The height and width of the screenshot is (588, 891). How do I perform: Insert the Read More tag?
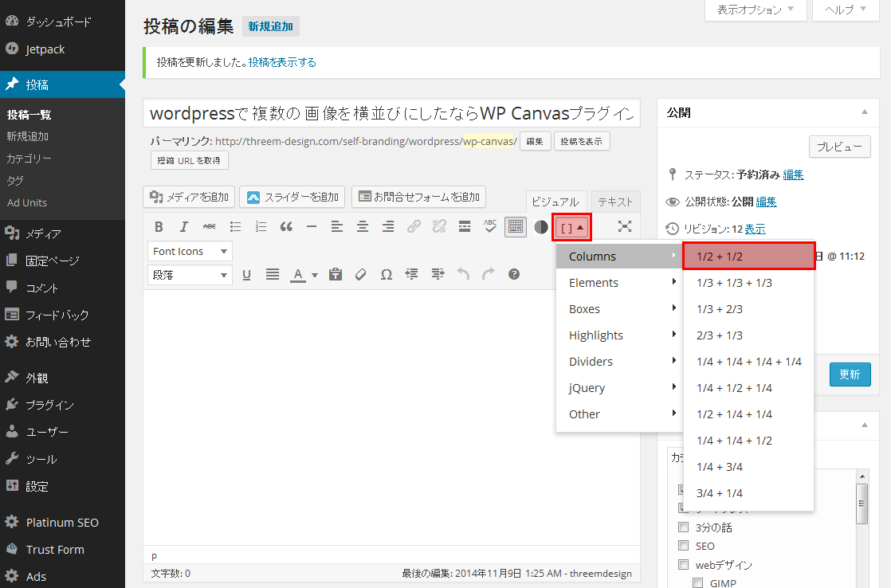click(x=465, y=227)
